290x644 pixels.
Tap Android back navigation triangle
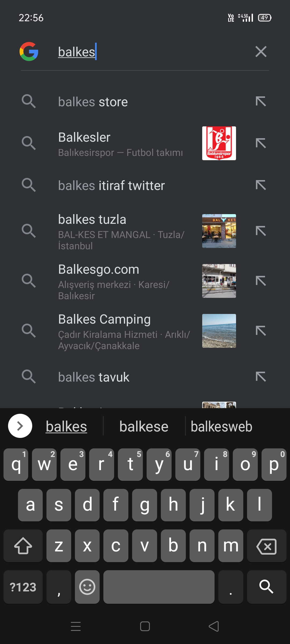click(x=214, y=627)
